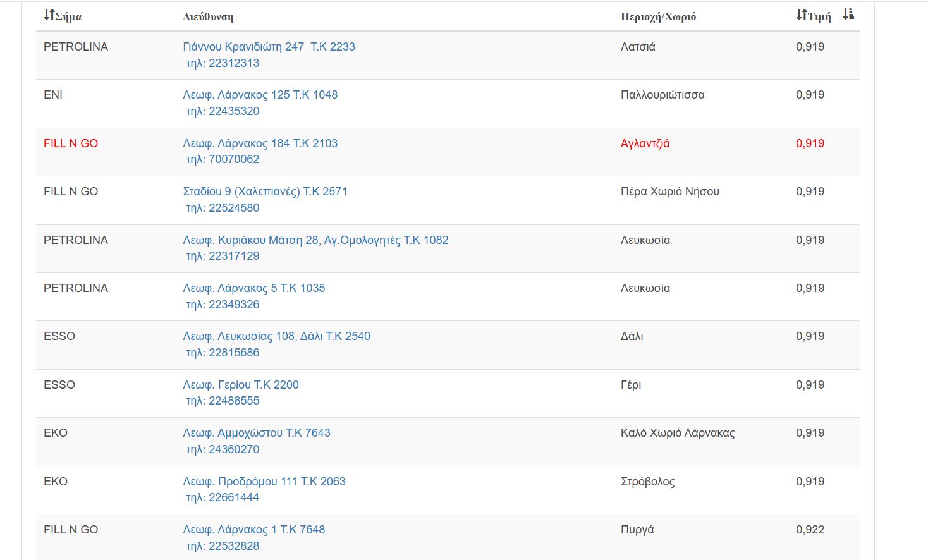Sort table by the Τιμή column header
The width and height of the screenshot is (928, 560).
click(x=819, y=16)
